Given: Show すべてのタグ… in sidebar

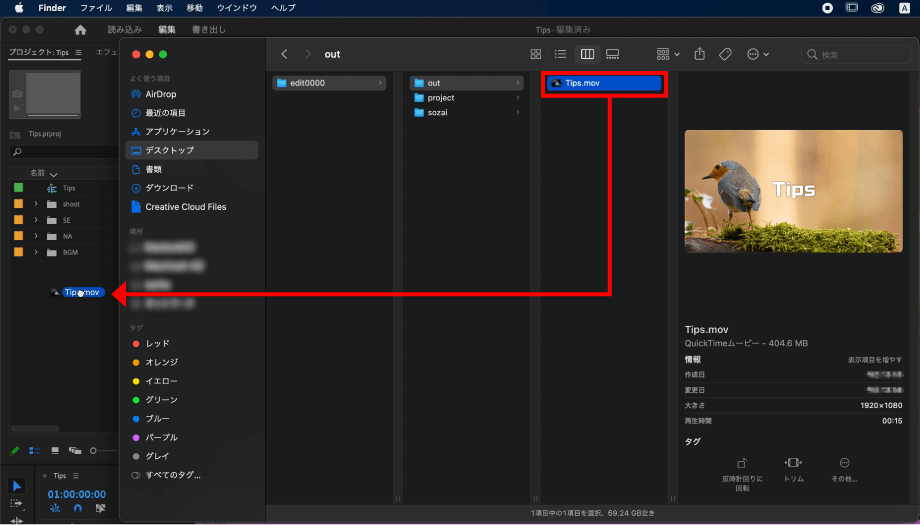Looking at the screenshot, I should (x=191, y=475).
